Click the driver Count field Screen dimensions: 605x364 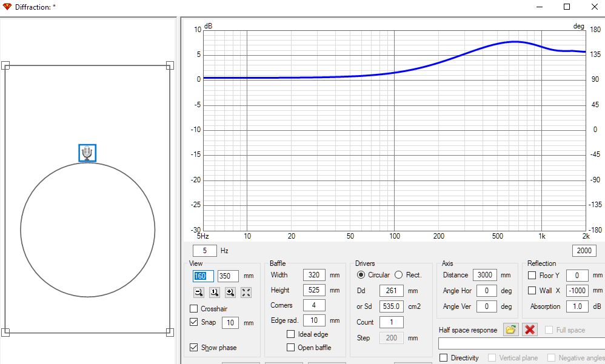point(392,322)
